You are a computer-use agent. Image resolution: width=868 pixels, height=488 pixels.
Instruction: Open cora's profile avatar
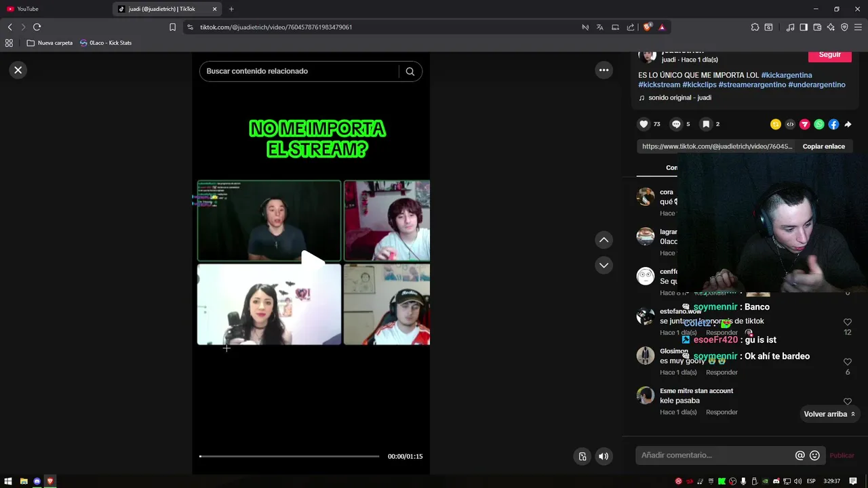tap(646, 197)
